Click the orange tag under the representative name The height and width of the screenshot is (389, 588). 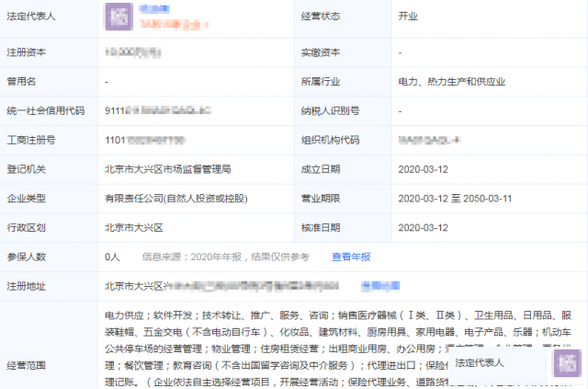(x=174, y=25)
